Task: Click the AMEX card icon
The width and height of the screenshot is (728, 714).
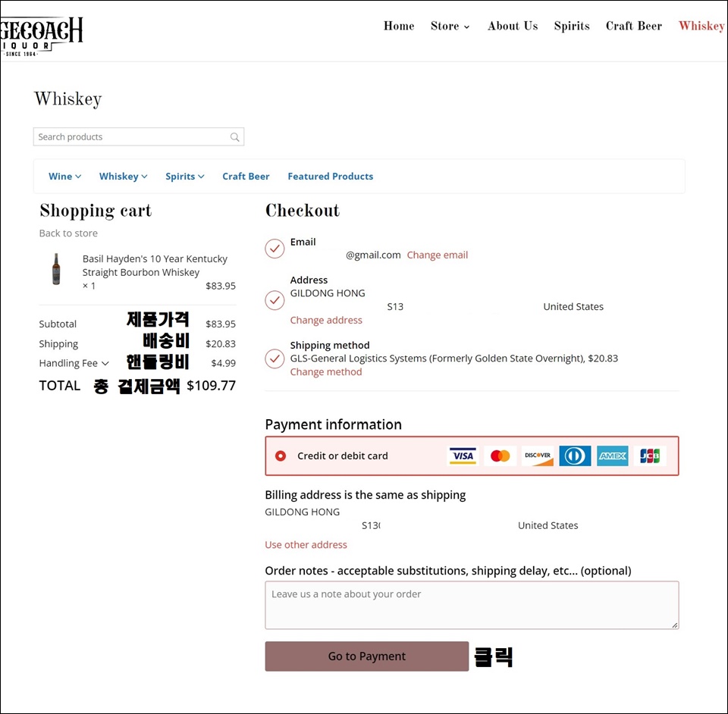Action: pos(613,456)
